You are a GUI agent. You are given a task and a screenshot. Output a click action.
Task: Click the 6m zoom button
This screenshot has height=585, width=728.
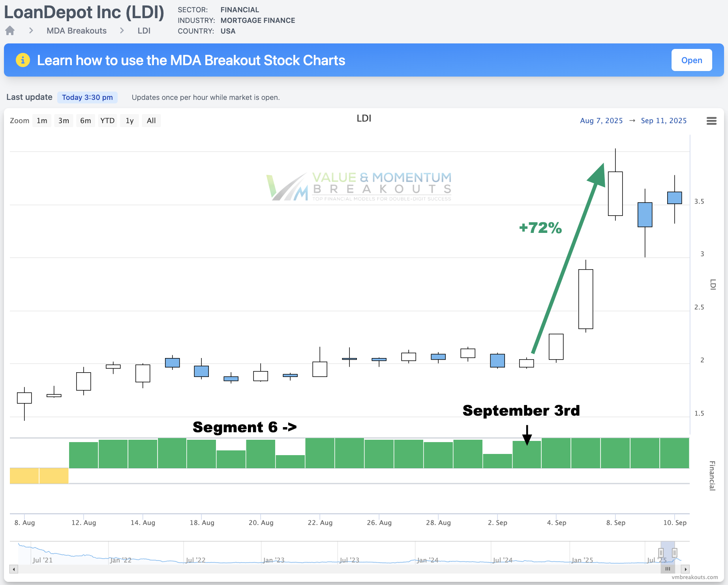click(x=86, y=120)
